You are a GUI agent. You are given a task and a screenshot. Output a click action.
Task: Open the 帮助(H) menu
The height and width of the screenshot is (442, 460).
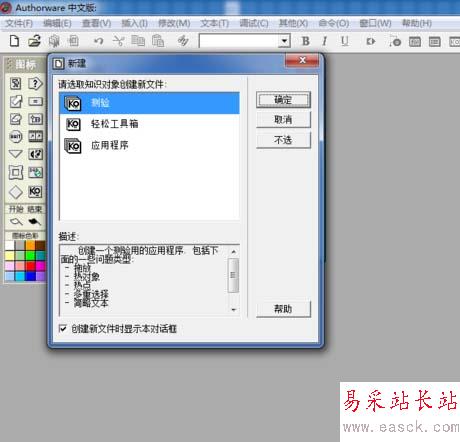coord(417,23)
